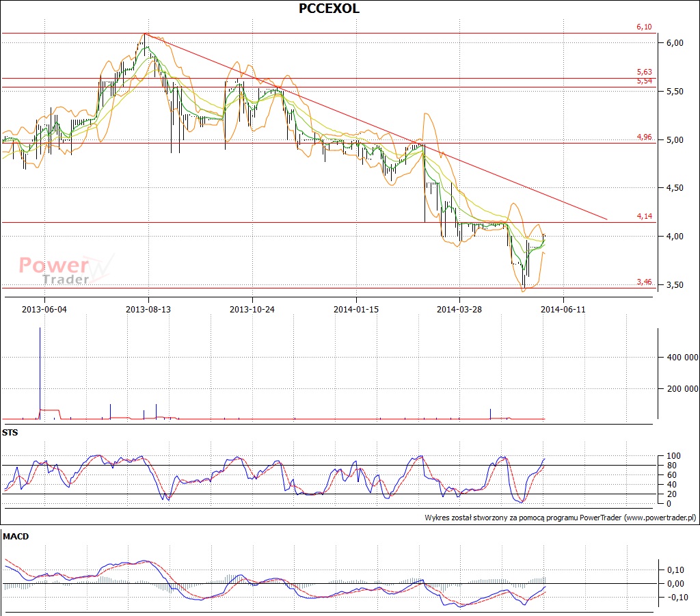Click the 6,00 price axis value
Screen dimensions: 700x616
tap(675, 43)
